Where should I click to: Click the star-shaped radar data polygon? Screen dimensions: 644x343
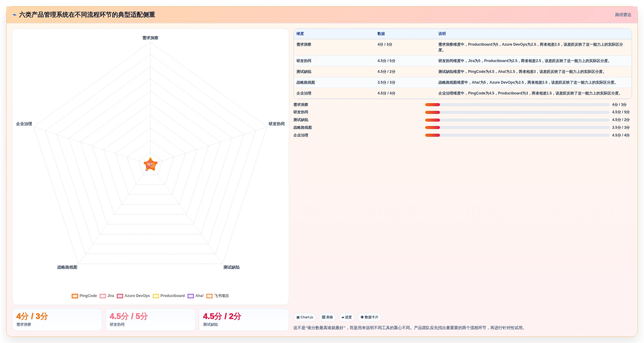coord(151,165)
